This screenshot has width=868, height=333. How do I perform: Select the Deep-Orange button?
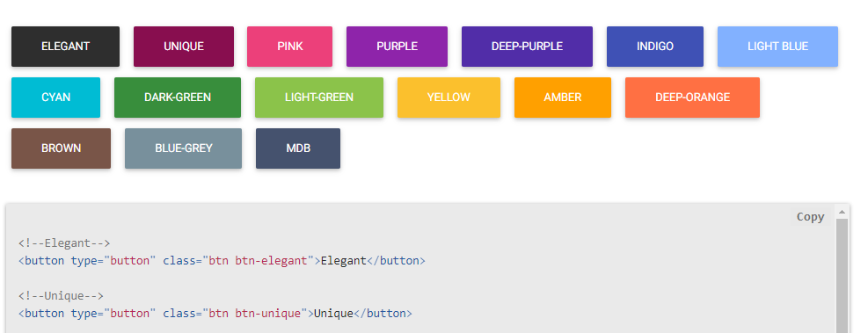click(x=692, y=98)
